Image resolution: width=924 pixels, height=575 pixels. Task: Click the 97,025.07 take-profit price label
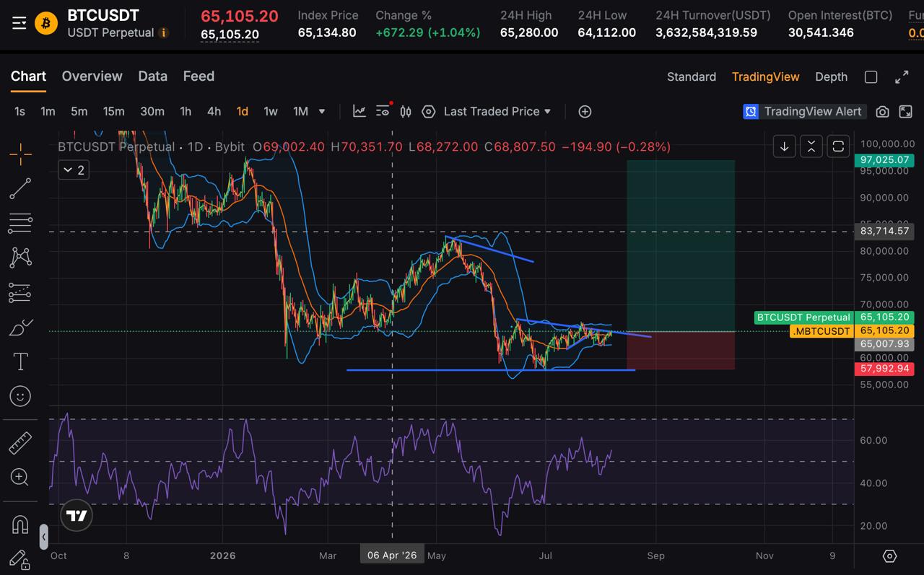885,159
